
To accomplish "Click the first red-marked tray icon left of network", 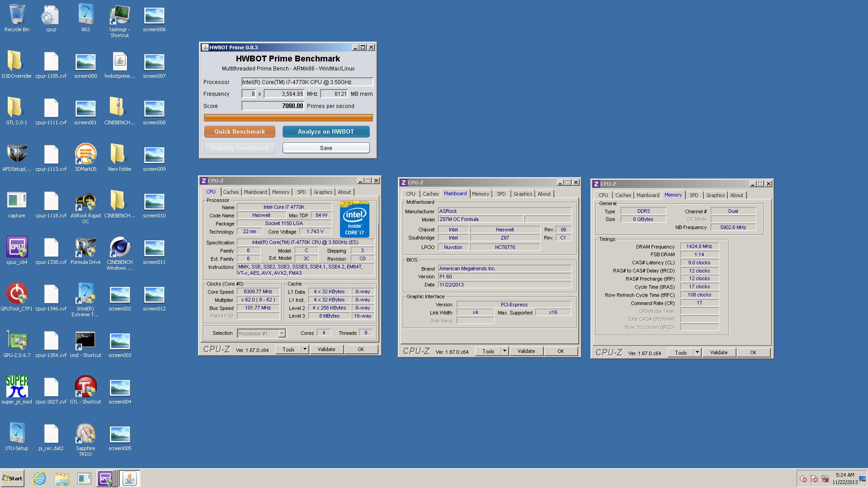I will click(803, 479).
